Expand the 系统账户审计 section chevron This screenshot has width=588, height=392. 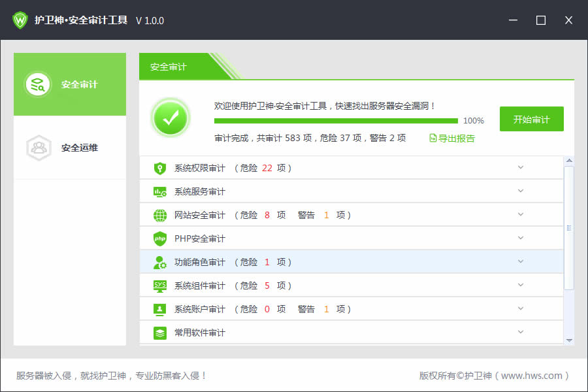coord(521,308)
